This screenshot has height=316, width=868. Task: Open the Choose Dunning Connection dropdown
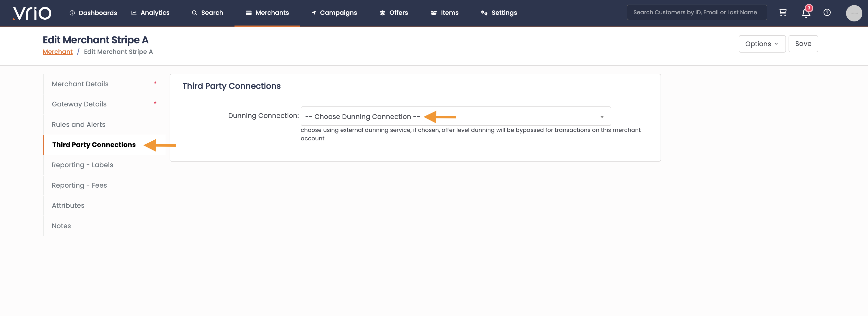tap(455, 116)
